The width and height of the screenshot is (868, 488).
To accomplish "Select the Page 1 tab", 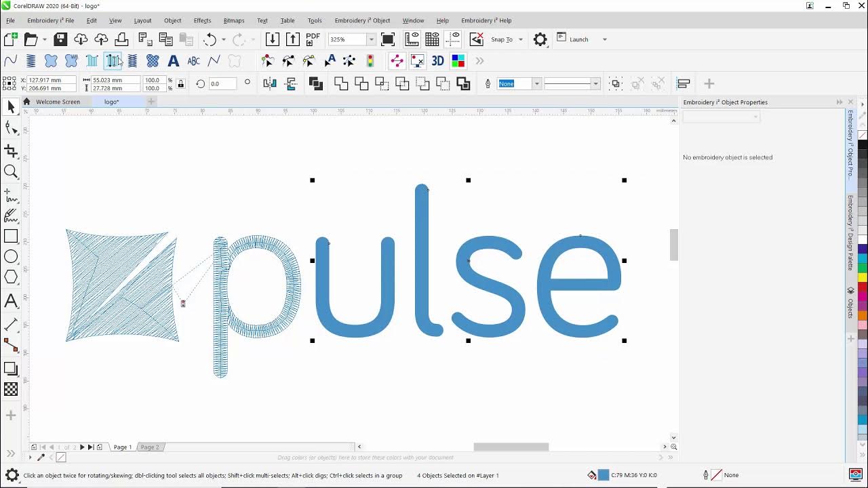I will (x=123, y=447).
